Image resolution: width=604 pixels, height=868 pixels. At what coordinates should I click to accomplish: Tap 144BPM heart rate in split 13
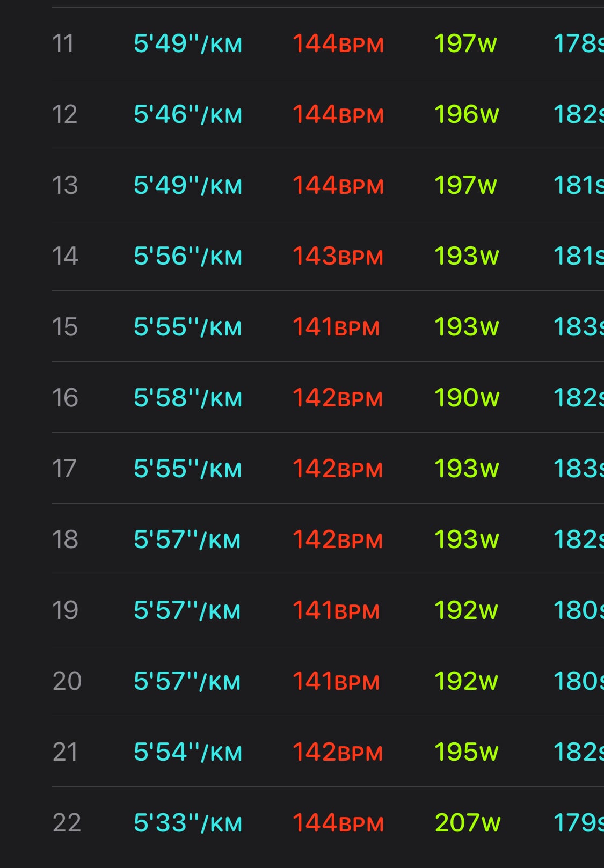(338, 185)
